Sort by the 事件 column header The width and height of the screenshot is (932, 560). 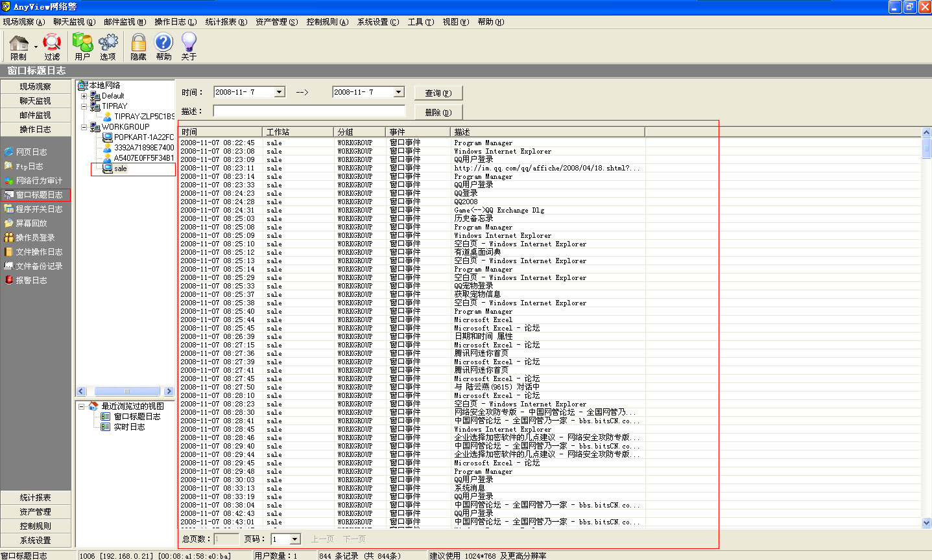click(x=418, y=132)
